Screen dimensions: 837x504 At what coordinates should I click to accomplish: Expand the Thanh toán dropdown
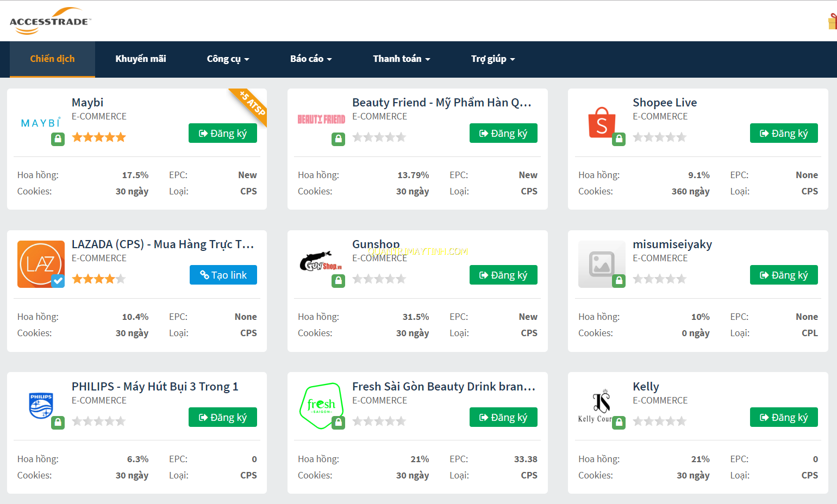402,59
